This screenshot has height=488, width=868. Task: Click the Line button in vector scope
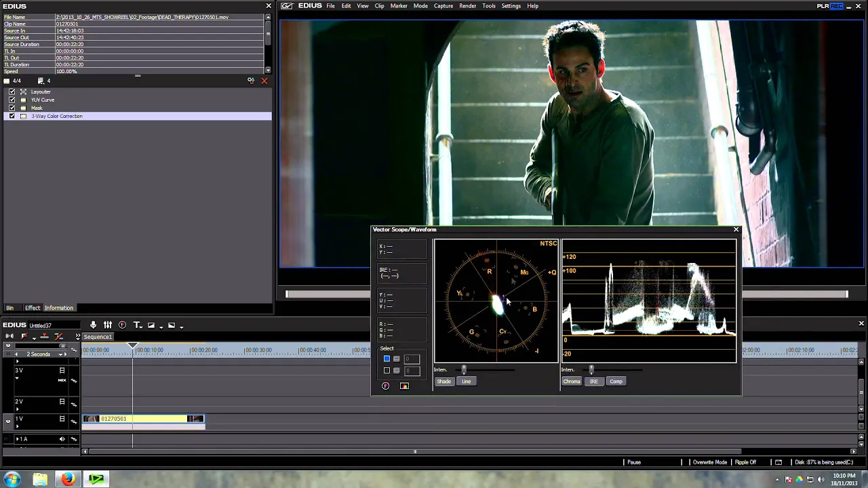pyautogui.click(x=466, y=382)
